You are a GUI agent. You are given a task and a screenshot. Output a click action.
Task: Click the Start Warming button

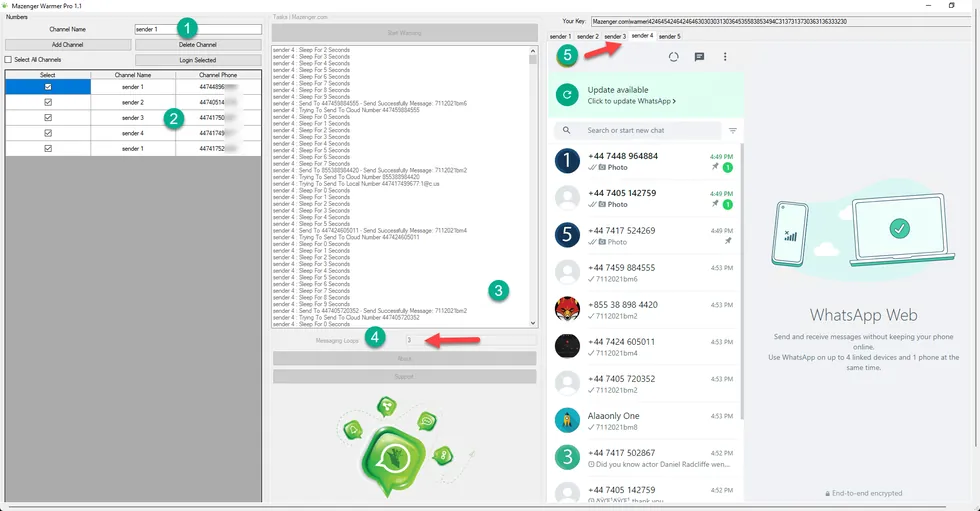coord(404,33)
